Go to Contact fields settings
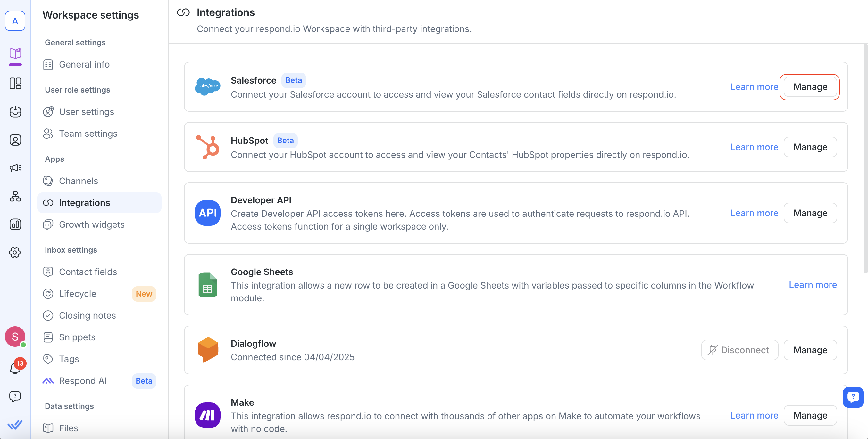The height and width of the screenshot is (439, 868). [x=88, y=272]
